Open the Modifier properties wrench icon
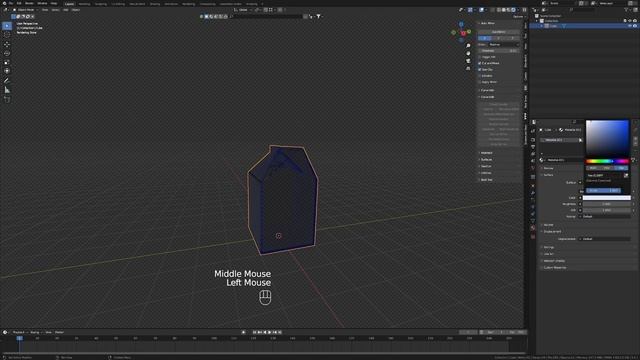This screenshot has height=360, width=640. pyautogui.click(x=533, y=192)
